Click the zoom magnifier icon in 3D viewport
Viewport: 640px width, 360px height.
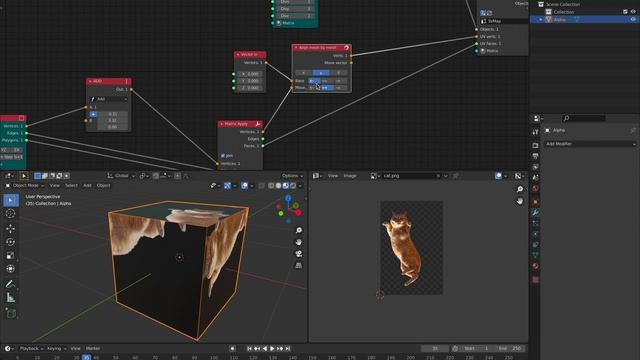pos(299,231)
